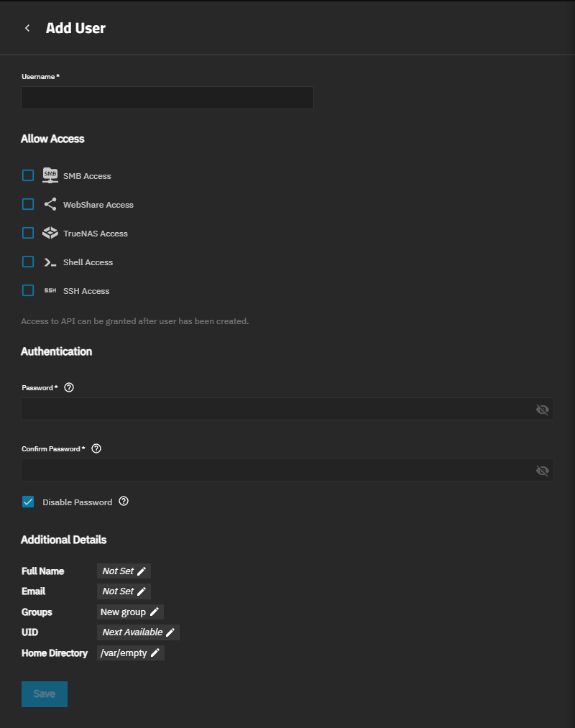Click the "SMB Access" label text
The width and height of the screenshot is (575, 728).
click(87, 176)
